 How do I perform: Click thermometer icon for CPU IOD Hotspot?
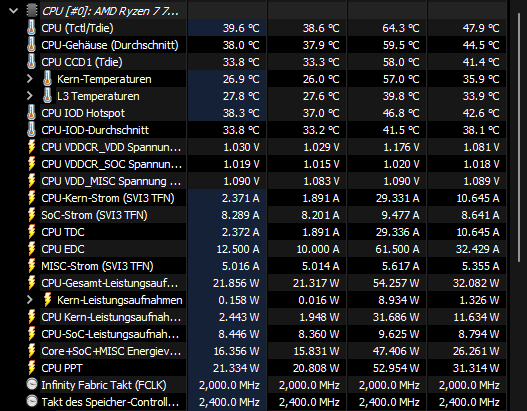pyautogui.click(x=31, y=113)
